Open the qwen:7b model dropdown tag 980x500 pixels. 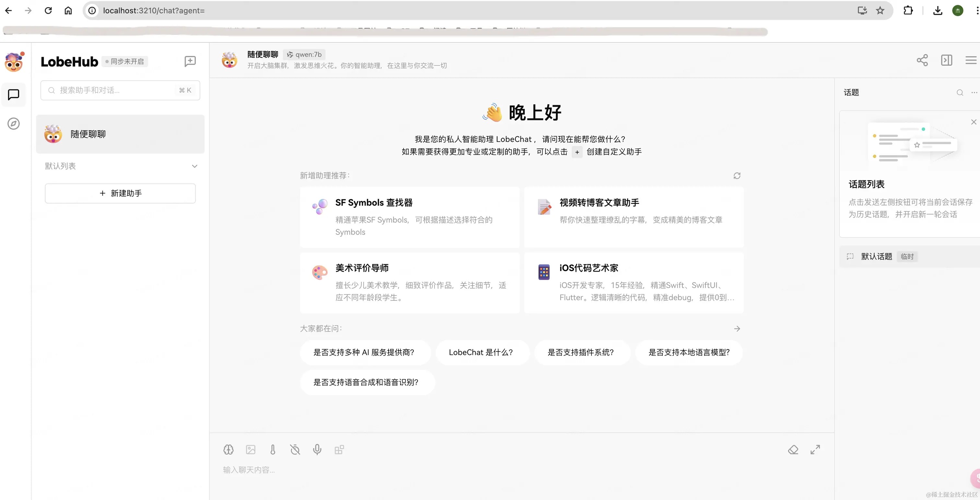click(x=304, y=54)
